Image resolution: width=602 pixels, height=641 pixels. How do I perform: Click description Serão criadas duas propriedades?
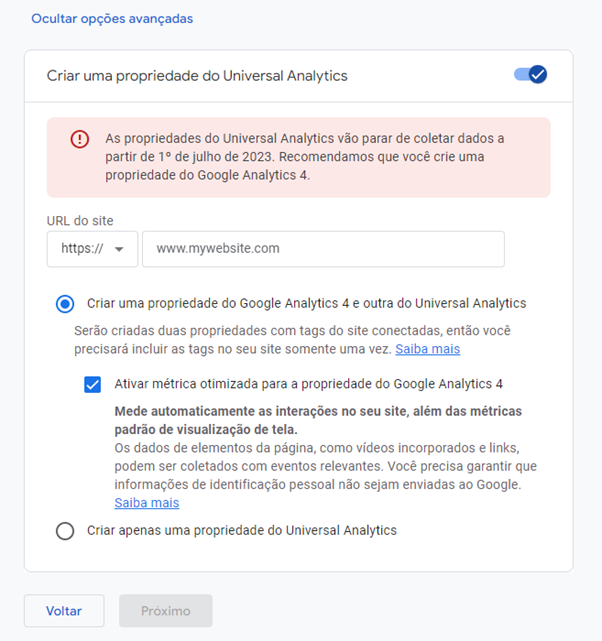292,340
